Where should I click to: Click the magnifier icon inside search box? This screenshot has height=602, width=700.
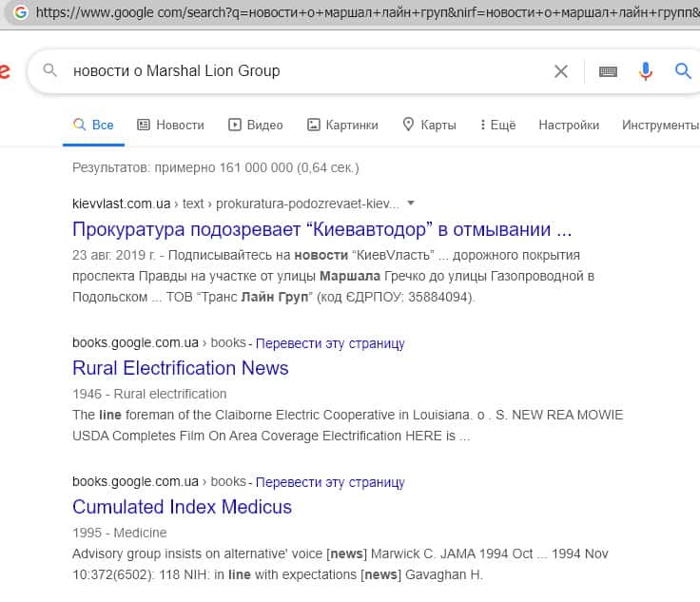pyautogui.click(x=51, y=71)
